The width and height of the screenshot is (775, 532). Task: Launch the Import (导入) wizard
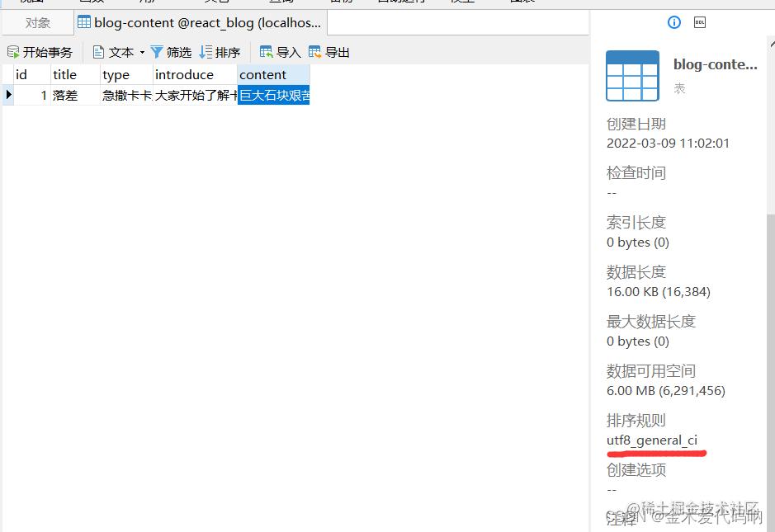[280, 52]
